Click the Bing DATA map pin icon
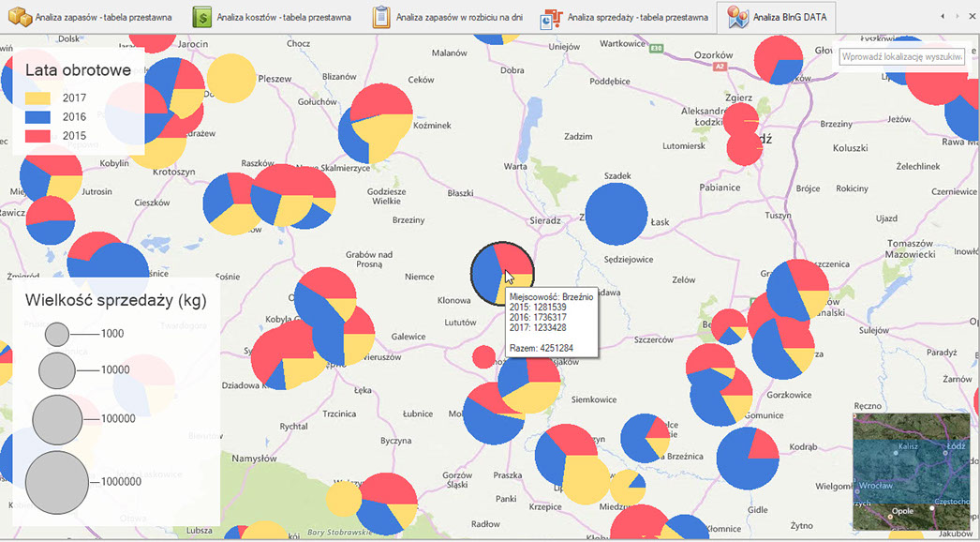Image resolution: width=980 pixels, height=542 pixels. point(738,17)
